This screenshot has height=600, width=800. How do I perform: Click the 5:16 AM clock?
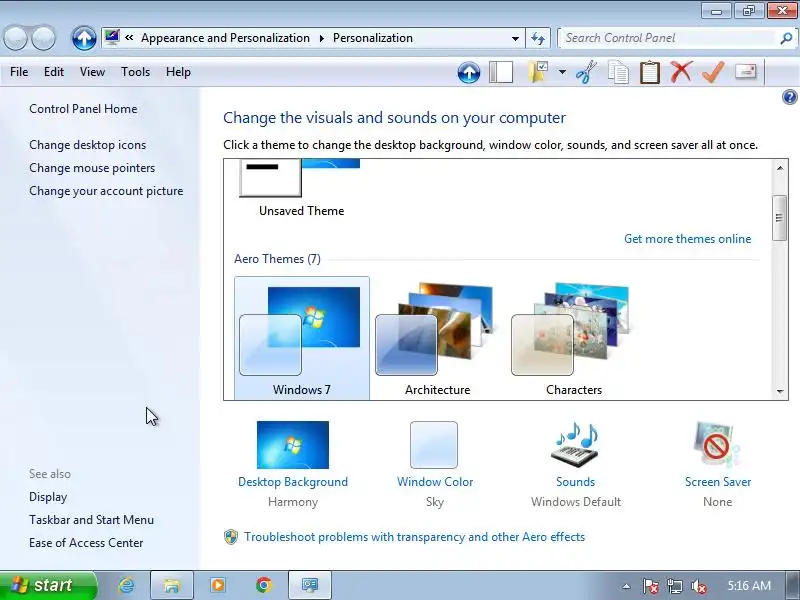(x=749, y=586)
